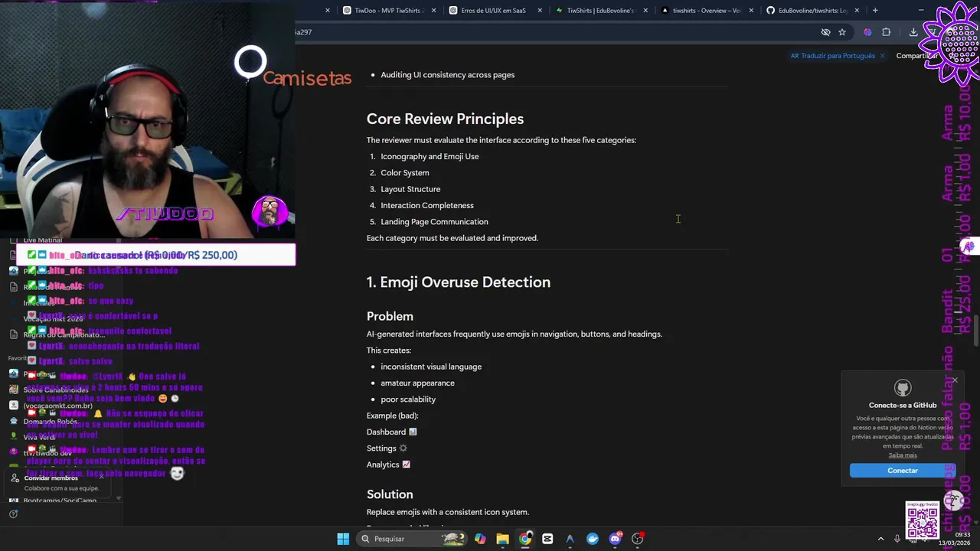980x551 pixels.
Task: Open the browser extensions puzzle icon
Action: coord(886,32)
